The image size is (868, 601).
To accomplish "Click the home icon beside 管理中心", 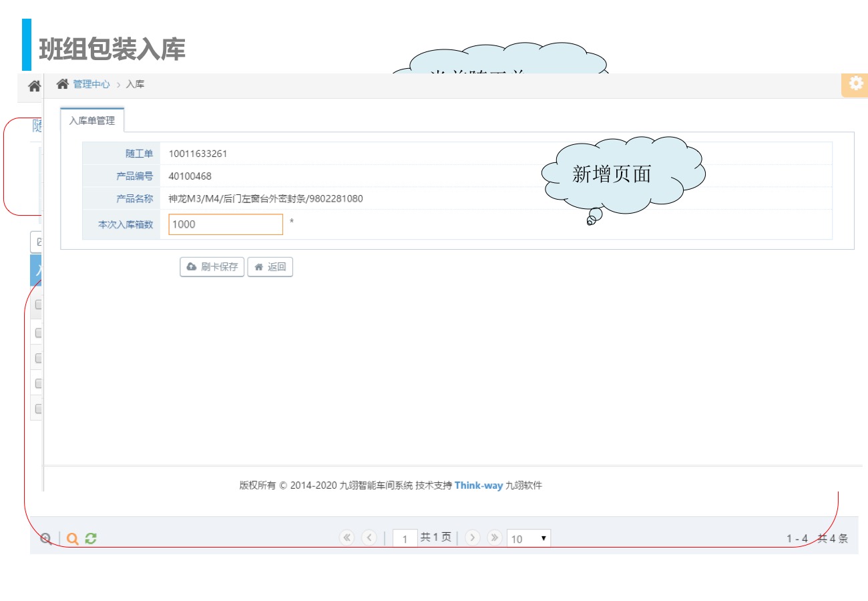I will tap(63, 84).
